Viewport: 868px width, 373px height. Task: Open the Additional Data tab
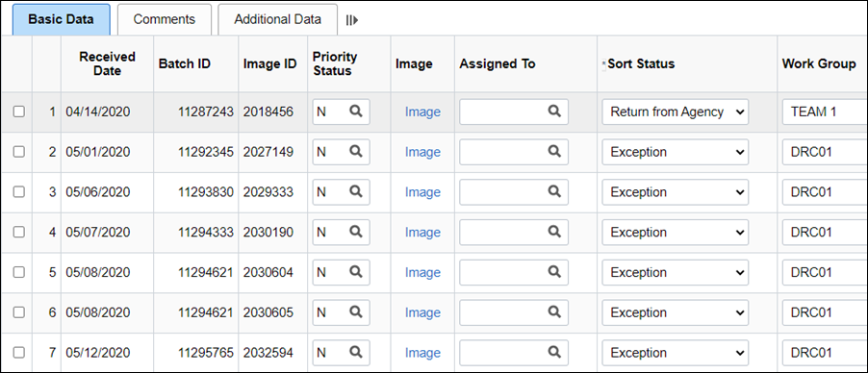(x=277, y=19)
